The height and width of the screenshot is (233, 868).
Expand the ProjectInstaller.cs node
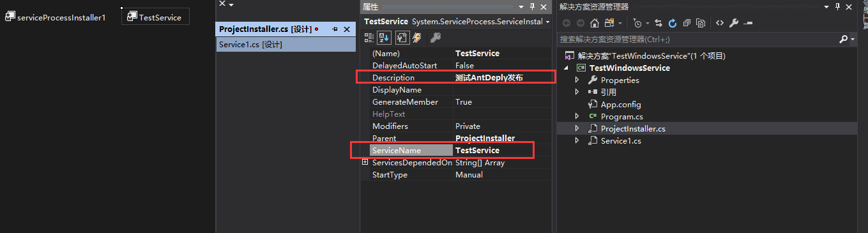(x=577, y=128)
